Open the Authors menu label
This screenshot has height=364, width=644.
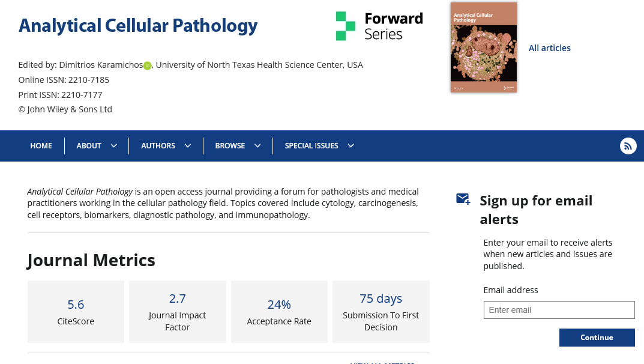click(158, 146)
